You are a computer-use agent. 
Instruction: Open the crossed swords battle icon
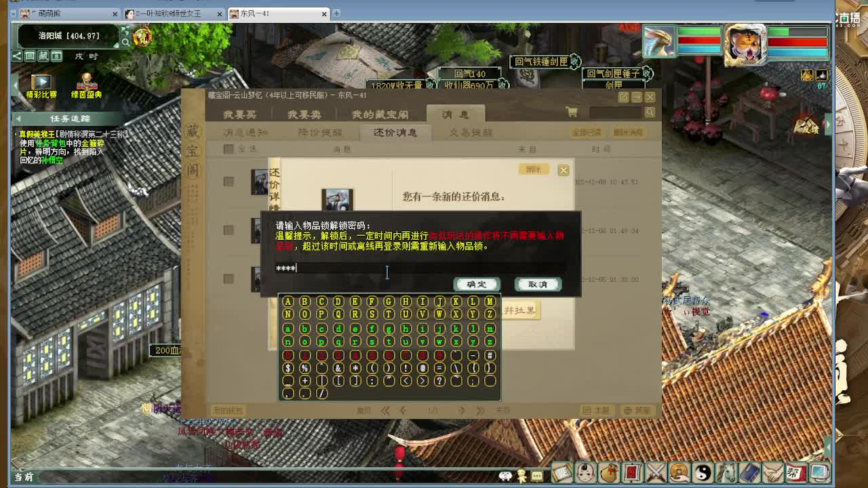656,472
